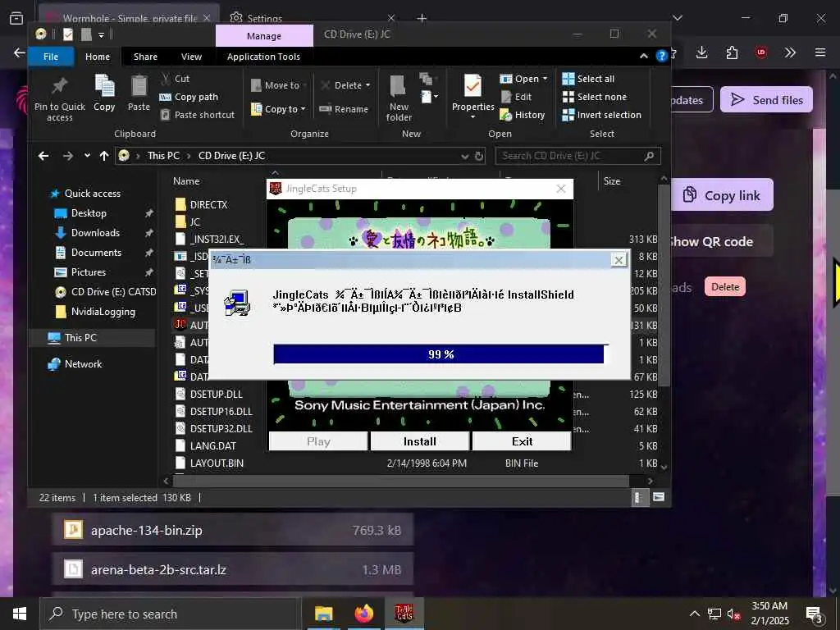Sort by the Name column header
This screenshot has height=630, width=840.
[186, 181]
